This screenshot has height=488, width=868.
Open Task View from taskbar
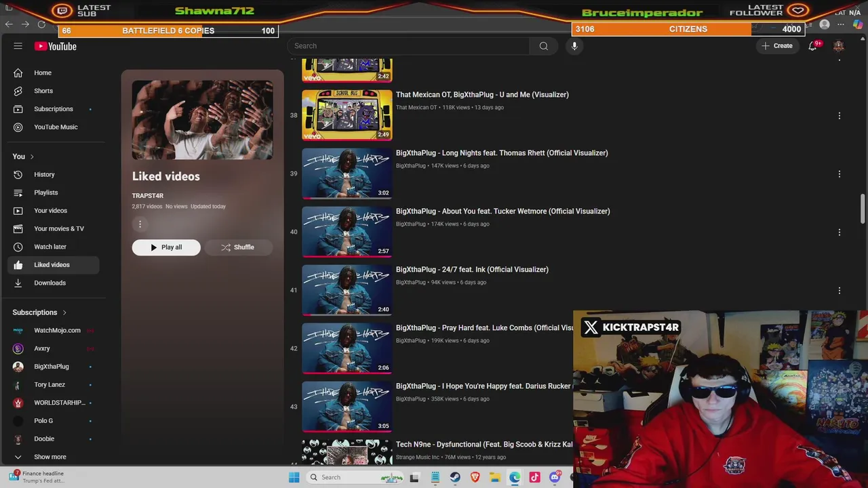tap(414, 477)
